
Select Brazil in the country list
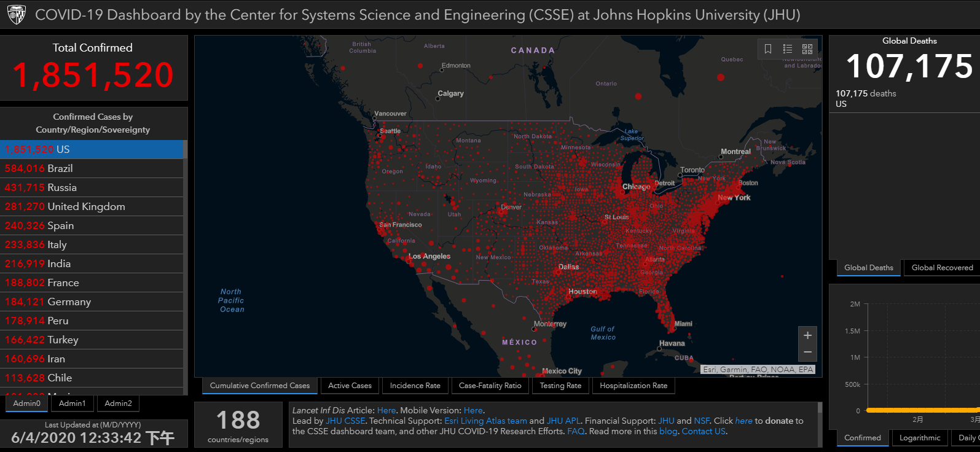point(92,168)
